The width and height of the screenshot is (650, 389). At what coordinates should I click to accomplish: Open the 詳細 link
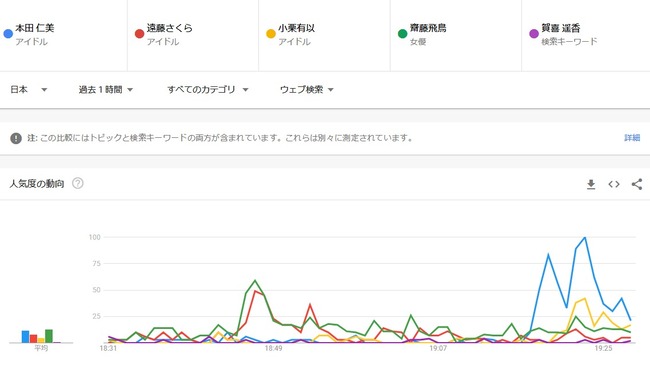(x=632, y=138)
